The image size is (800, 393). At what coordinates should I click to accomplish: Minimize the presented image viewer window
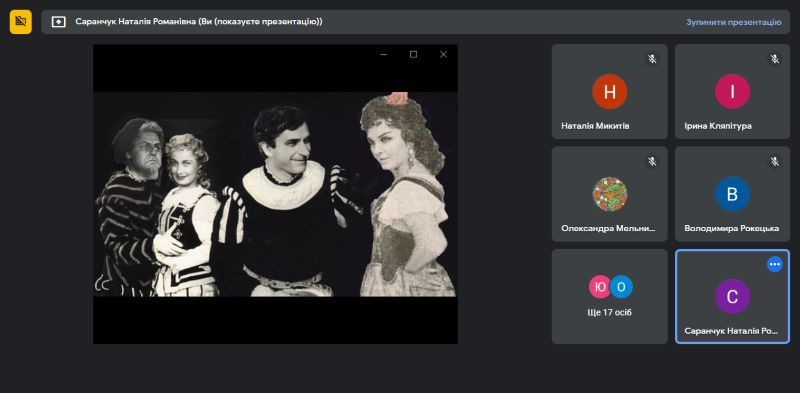384,55
